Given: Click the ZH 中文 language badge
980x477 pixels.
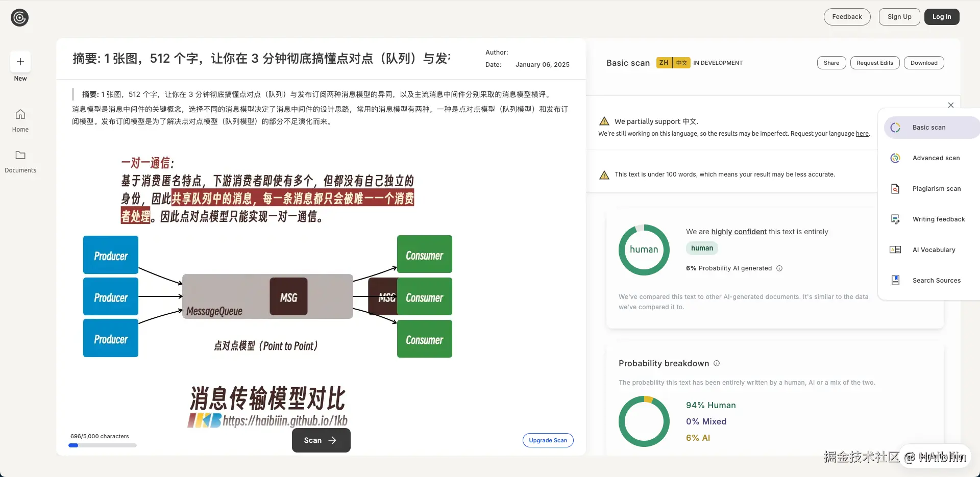Looking at the screenshot, I should pyautogui.click(x=673, y=62).
